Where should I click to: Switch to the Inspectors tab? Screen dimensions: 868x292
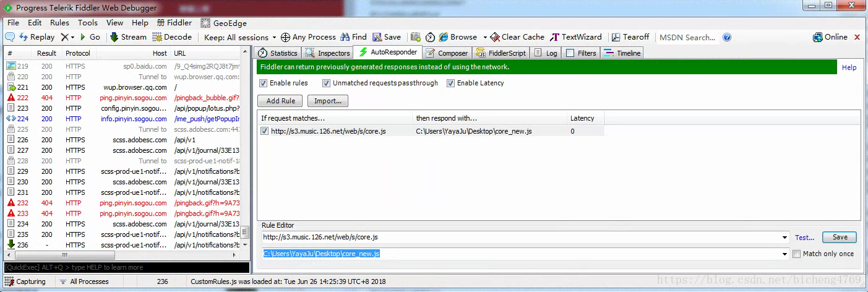point(328,53)
